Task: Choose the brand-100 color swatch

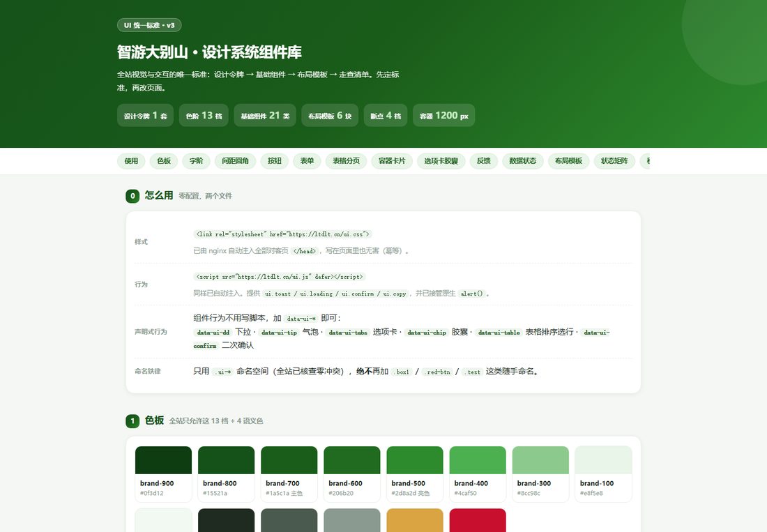Action: (x=603, y=474)
